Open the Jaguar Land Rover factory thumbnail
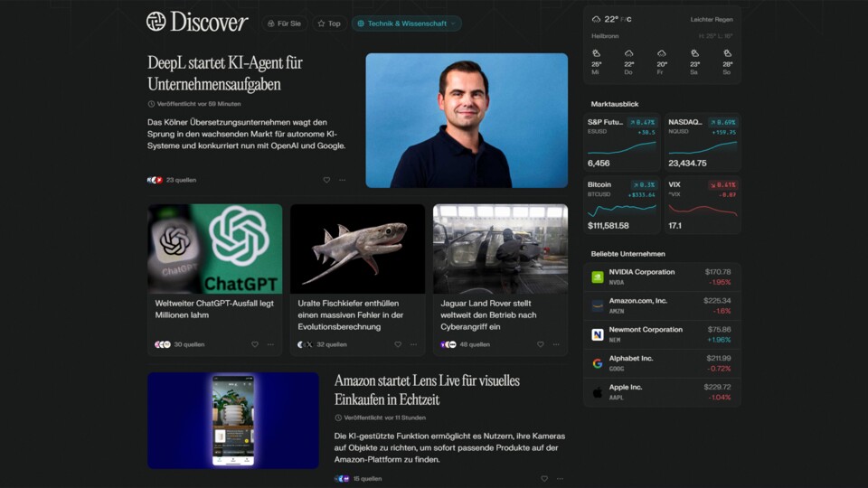868x488 pixels. coord(500,249)
